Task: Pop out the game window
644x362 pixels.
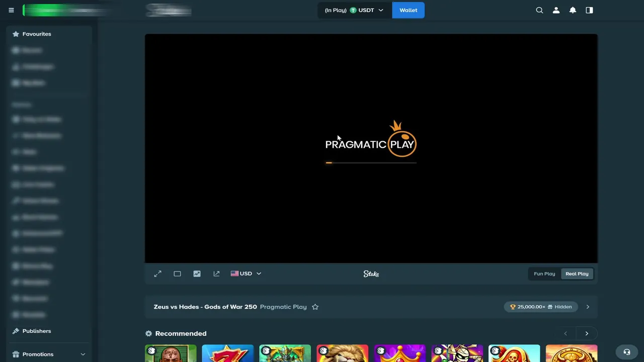Action: [216, 274]
